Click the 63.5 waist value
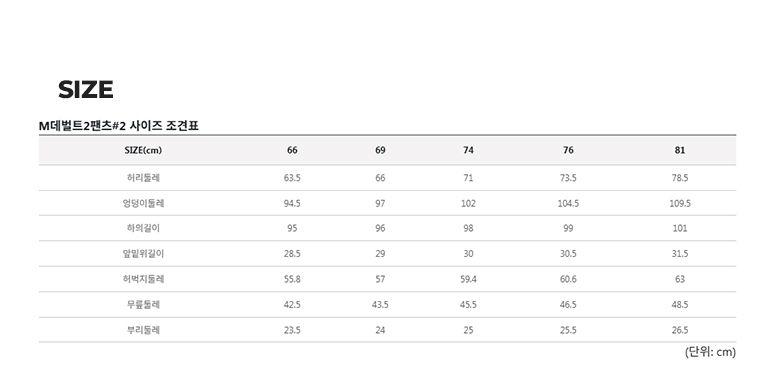The width and height of the screenshot is (770, 387). click(292, 178)
